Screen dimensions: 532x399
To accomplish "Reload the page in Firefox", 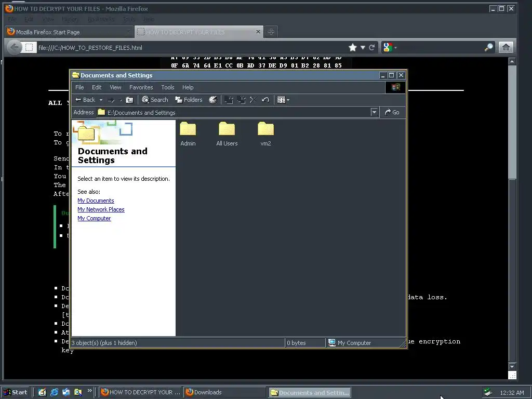I will click(x=372, y=47).
